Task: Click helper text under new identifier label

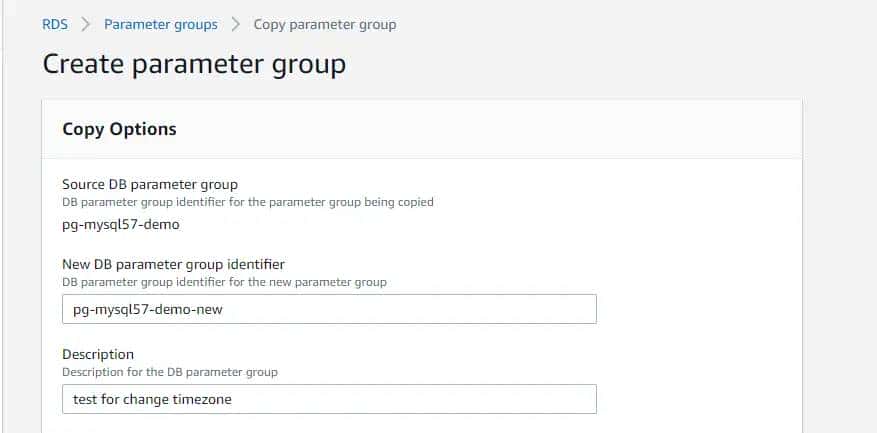Action: coord(224,282)
